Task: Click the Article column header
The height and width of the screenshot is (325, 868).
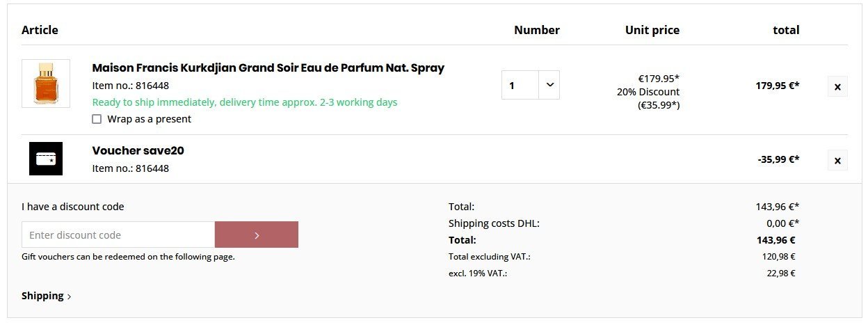Action: click(x=40, y=30)
